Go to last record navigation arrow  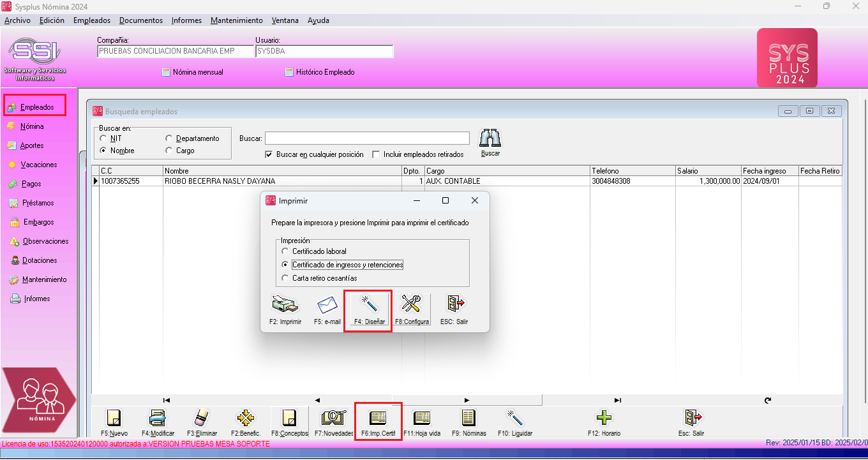coord(617,400)
